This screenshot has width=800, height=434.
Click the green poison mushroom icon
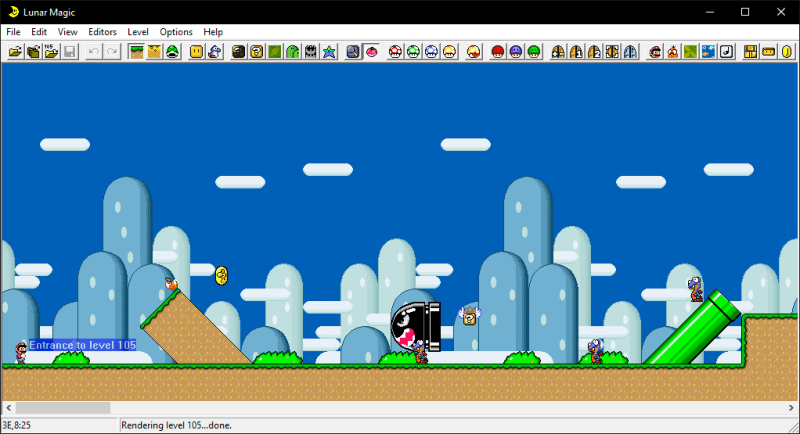tap(534, 52)
